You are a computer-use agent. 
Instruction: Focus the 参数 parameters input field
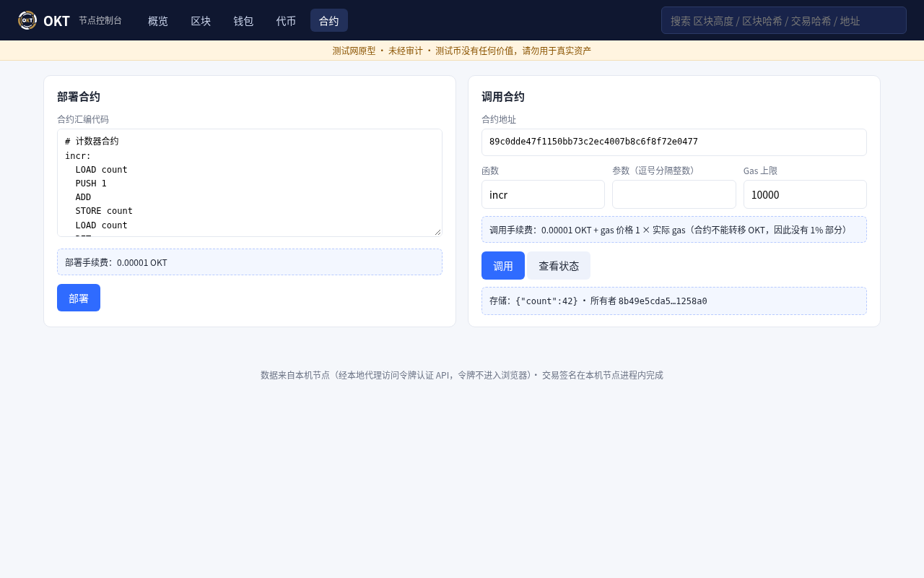674,194
